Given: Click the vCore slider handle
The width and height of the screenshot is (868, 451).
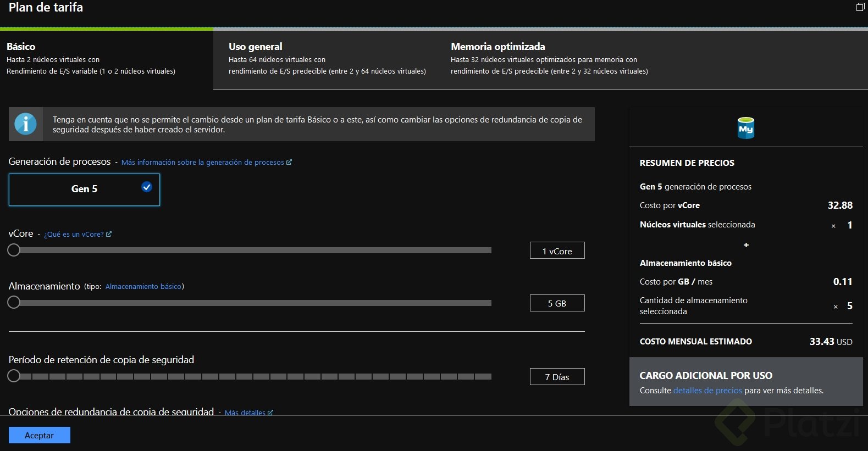Looking at the screenshot, I should 14,250.
